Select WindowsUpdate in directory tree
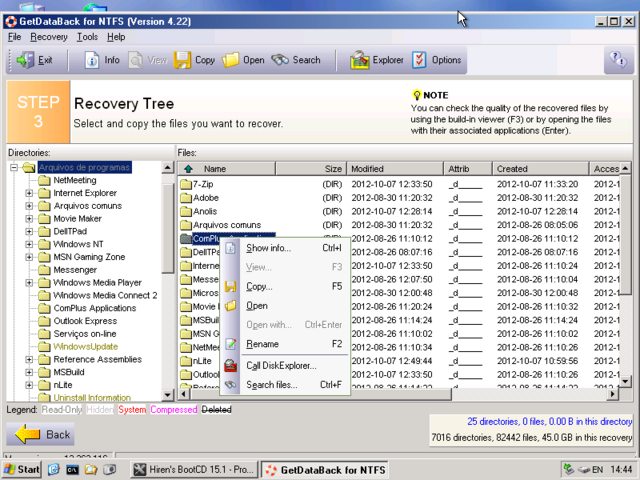This screenshot has height=480, width=640. [86, 347]
